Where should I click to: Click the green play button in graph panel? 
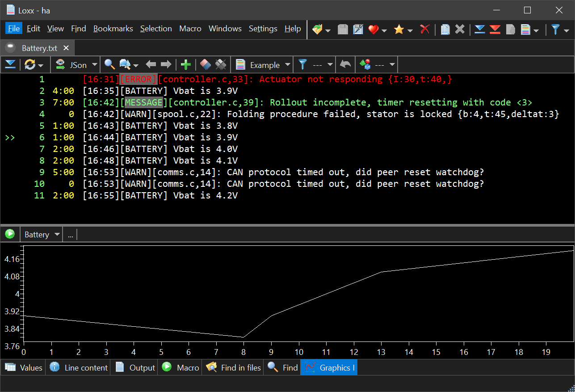click(x=10, y=234)
